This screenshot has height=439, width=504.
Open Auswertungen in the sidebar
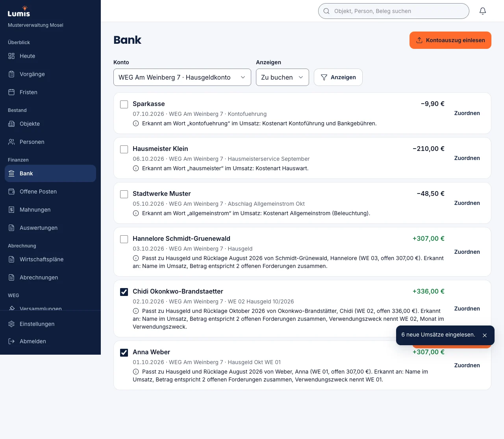(50, 228)
